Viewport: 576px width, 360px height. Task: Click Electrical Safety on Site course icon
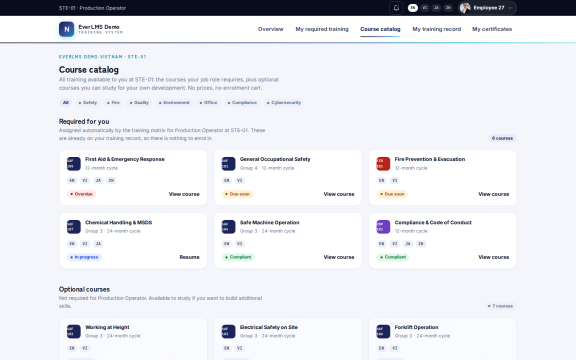click(x=228, y=332)
